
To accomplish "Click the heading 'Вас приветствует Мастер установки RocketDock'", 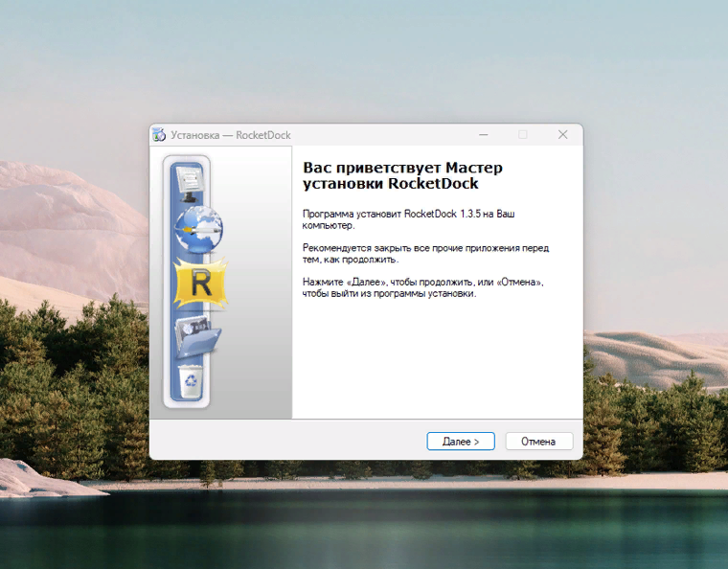I will tap(402, 175).
